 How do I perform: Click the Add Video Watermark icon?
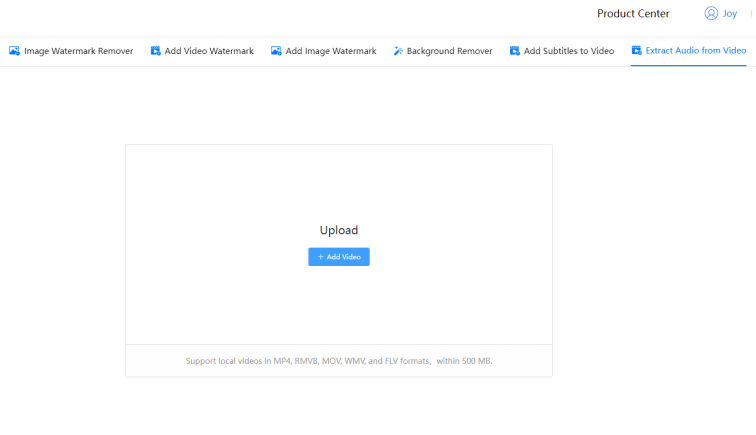(155, 51)
